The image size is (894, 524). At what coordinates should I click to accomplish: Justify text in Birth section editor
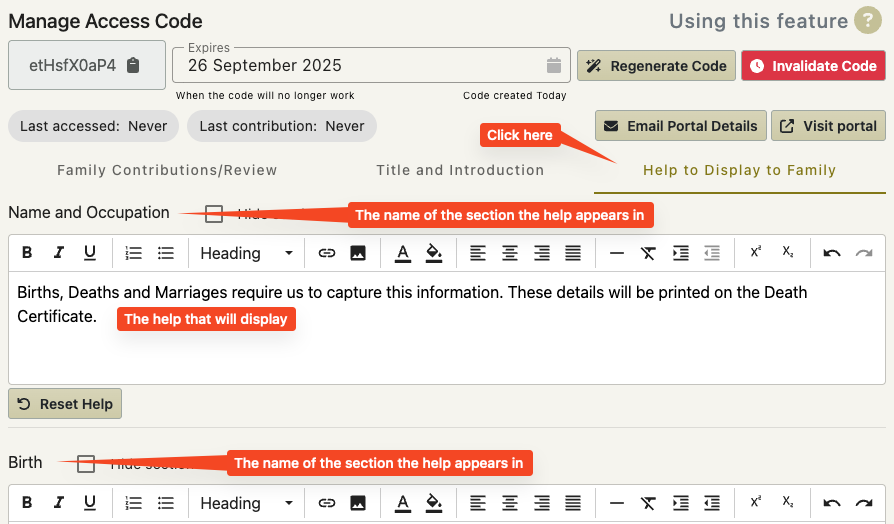pyautogui.click(x=572, y=502)
